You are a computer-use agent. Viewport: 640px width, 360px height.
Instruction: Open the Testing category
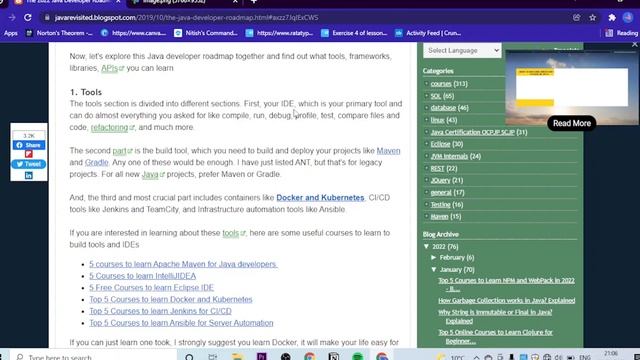click(x=440, y=204)
